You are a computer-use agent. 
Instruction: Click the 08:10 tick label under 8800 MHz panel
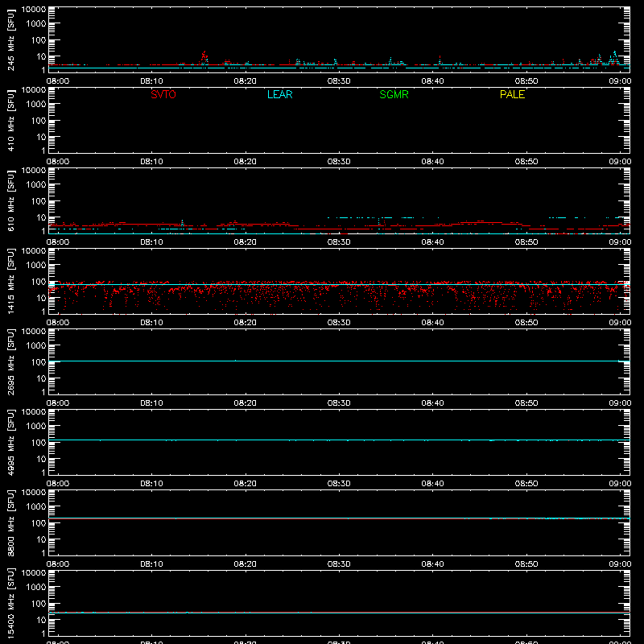pyautogui.click(x=151, y=564)
